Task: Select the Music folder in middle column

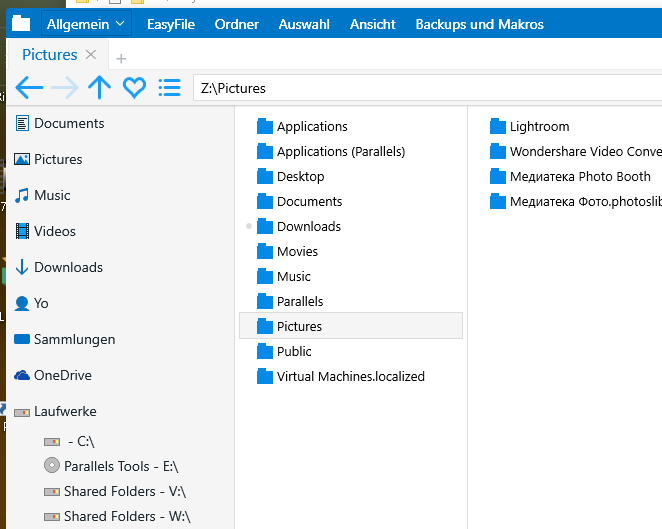Action: click(x=284, y=276)
